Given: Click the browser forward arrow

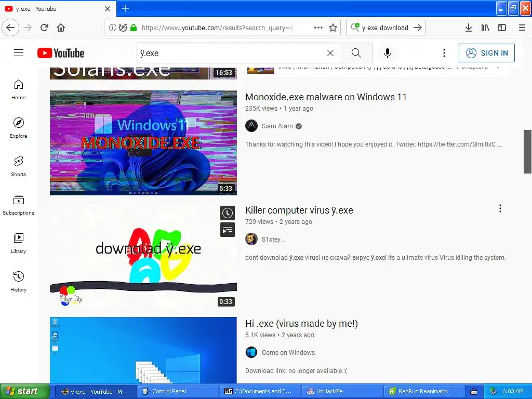Looking at the screenshot, I should coord(28,28).
